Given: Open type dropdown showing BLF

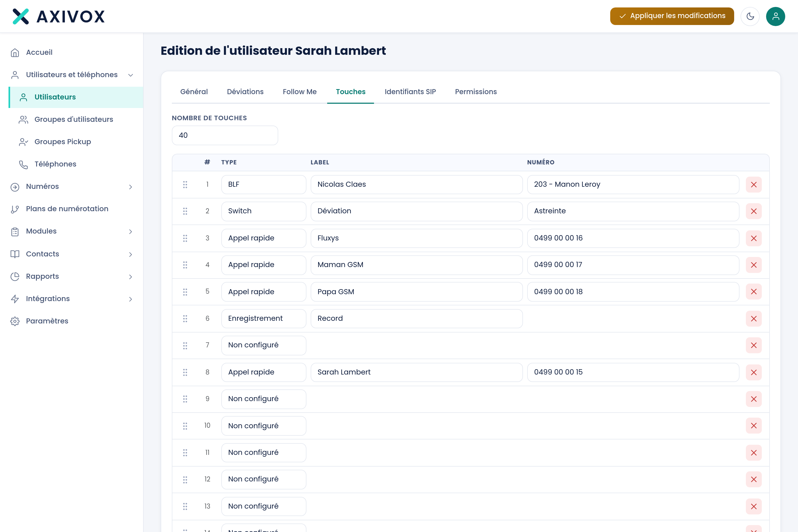Looking at the screenshot, I should pyautogui.click(x=264, y=185).
